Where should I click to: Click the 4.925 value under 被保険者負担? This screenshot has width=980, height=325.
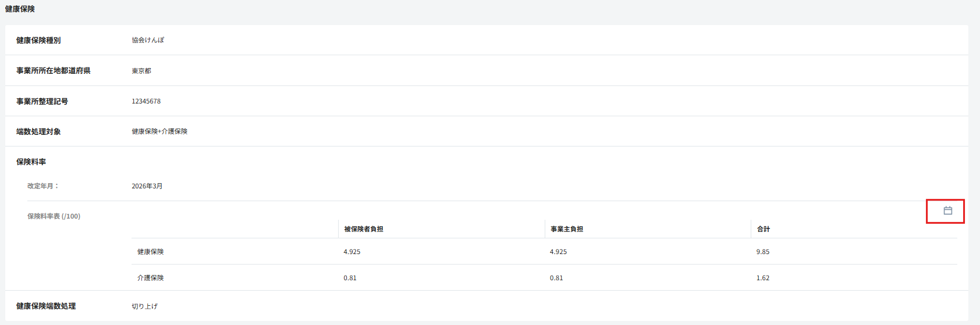click(352, 252)
